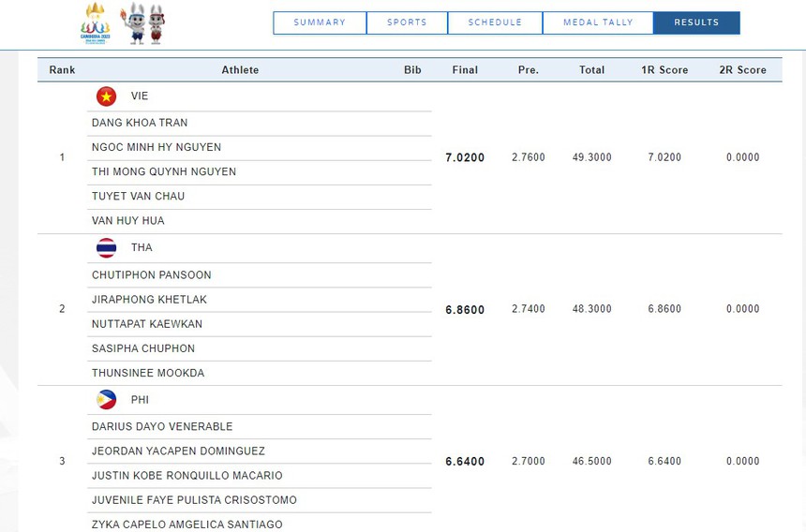Select athlete Tuyet Van Chau
The height and width of the screenshot is (532, 806).
[x=138, y=196]
